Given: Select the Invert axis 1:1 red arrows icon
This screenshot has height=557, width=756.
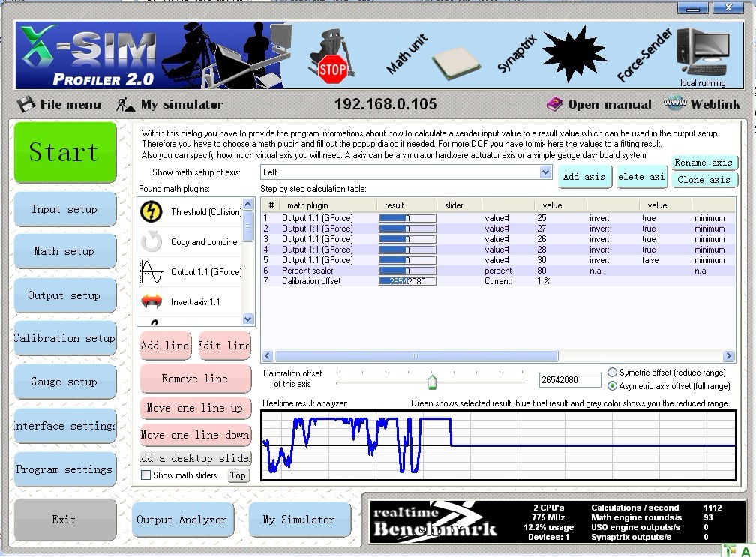Looking at the screenshot, I should point(151,301).
